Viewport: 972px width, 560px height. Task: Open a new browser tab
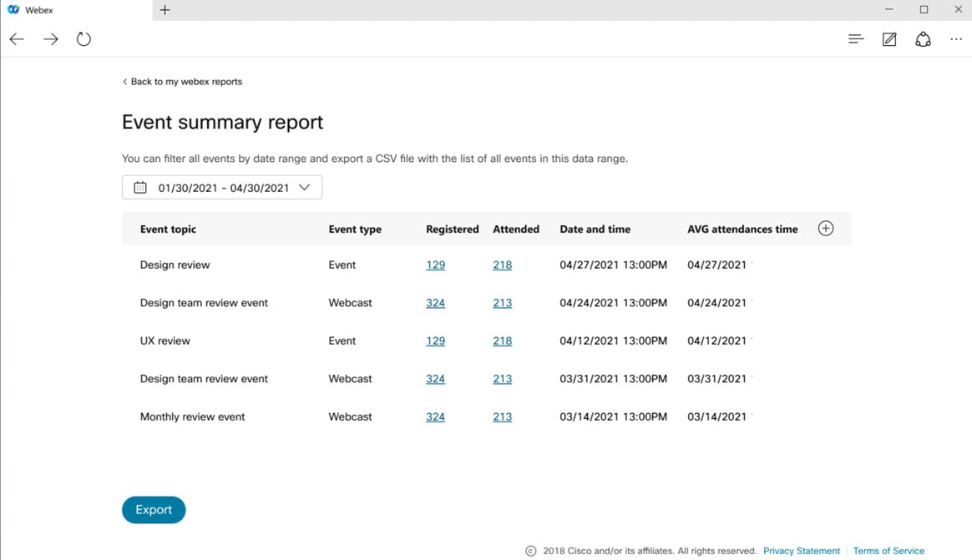tap(164, 9)
